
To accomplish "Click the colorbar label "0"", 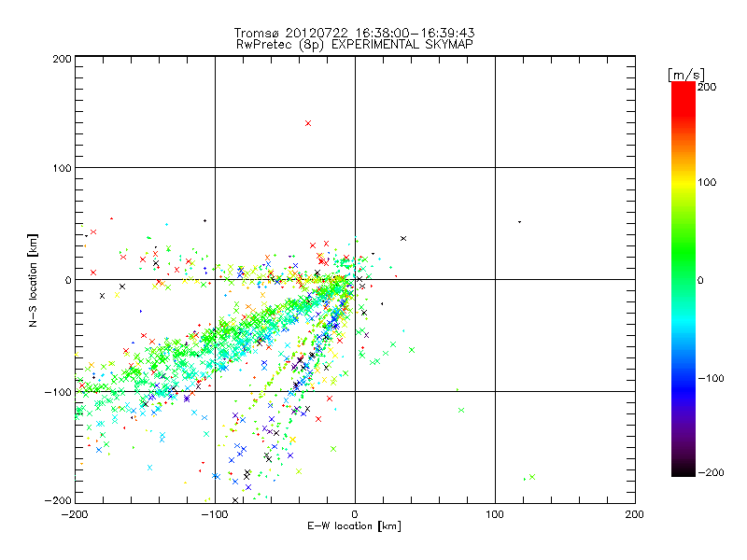I will (x=700, y=281).
